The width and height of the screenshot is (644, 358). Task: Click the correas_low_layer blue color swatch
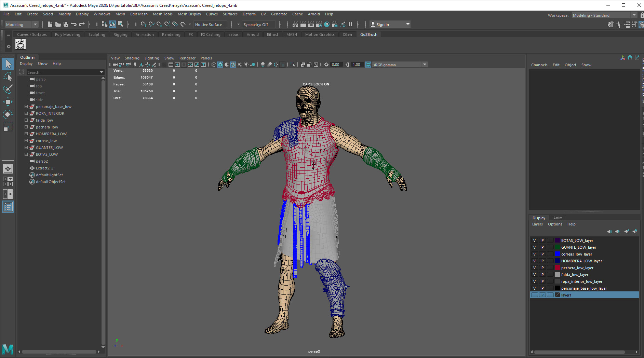[x=557, y=254]
